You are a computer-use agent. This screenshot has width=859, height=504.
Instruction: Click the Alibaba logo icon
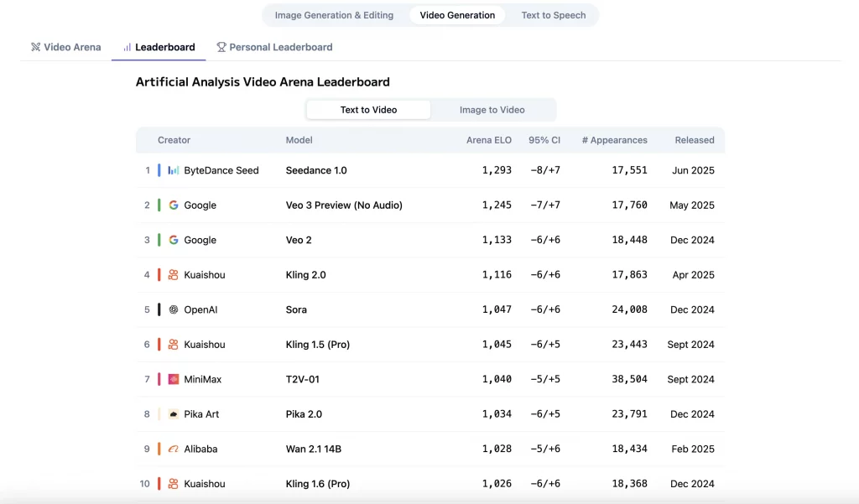pyautogui.click(x=174, y=449)
